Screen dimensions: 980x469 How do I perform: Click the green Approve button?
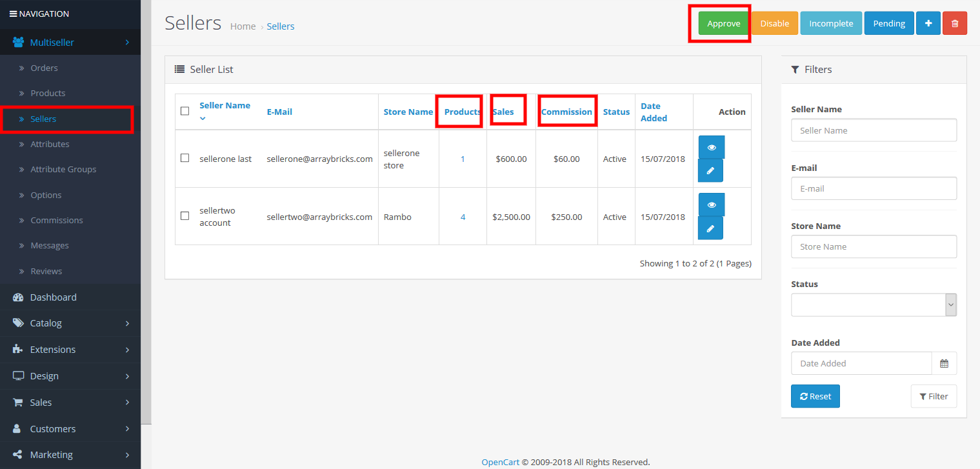click(723, 23)
